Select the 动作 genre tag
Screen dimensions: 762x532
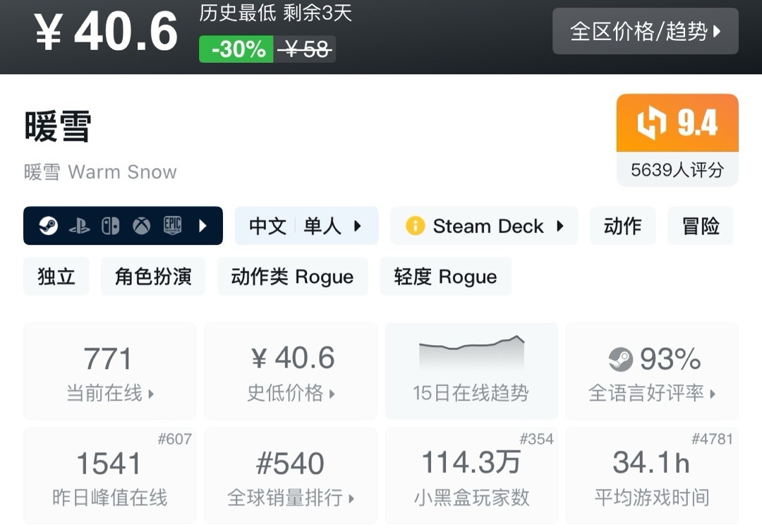click(x=622, y=226)
